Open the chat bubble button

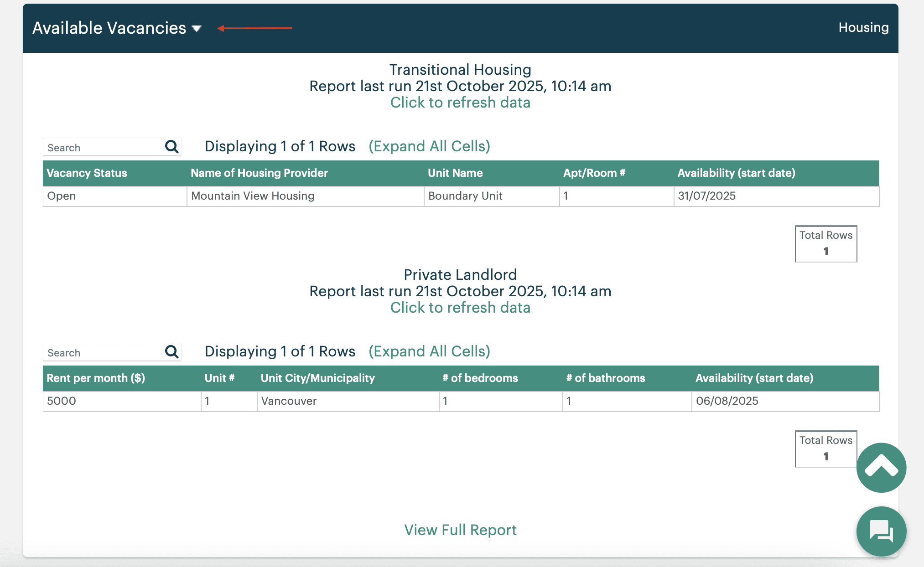881,531
